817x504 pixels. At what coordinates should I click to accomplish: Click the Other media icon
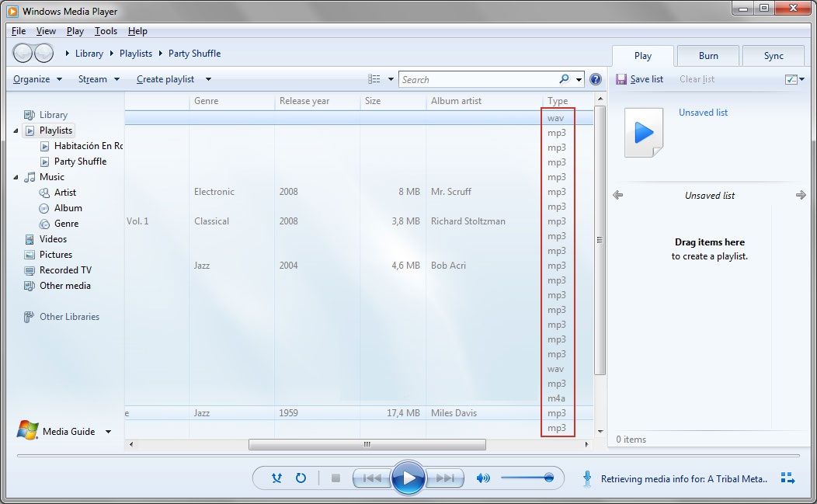[x=30, y=286]
